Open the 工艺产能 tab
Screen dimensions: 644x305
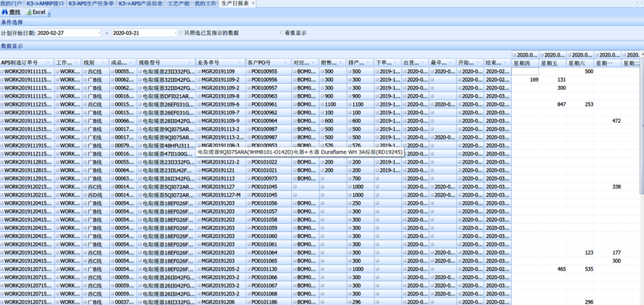pos(178,3)
